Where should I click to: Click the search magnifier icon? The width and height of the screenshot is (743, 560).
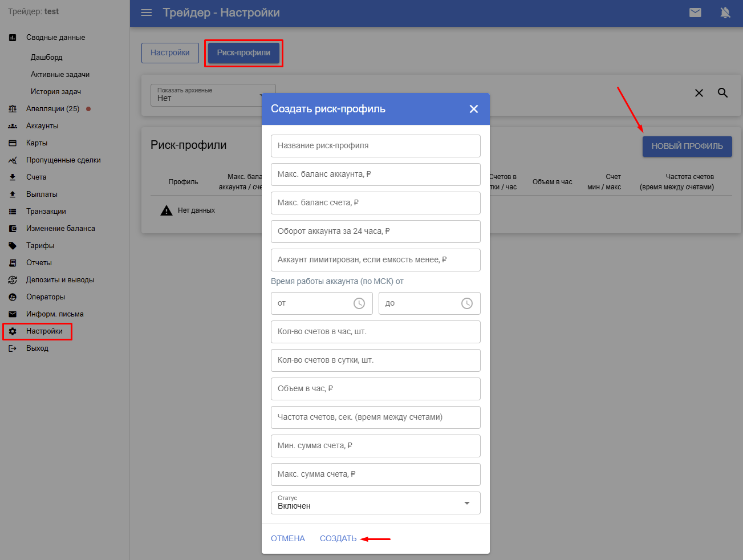tap(722, 93)
